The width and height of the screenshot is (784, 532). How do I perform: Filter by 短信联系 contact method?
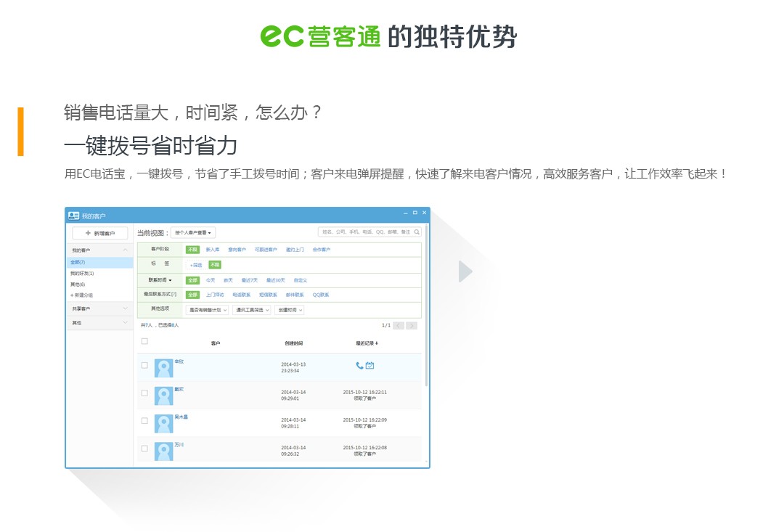tap(268, 295)
